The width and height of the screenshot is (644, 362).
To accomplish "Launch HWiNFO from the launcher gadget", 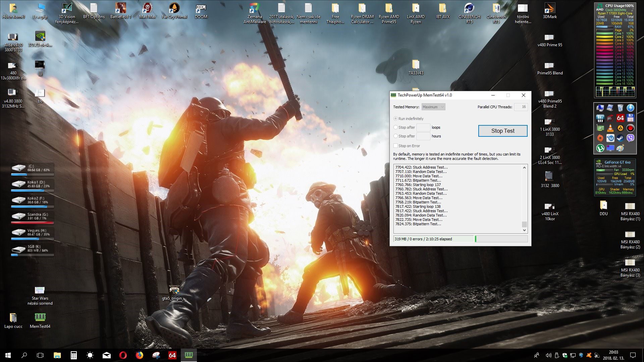I will [x=600, y=118].
